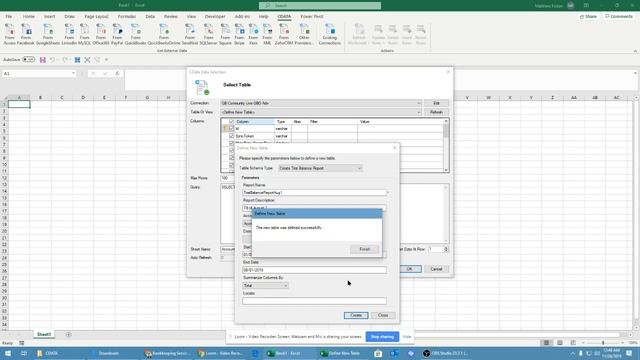Click Create in Define New Table dialog
Screen dimensions: 640x360
click(x=356, y=315)
